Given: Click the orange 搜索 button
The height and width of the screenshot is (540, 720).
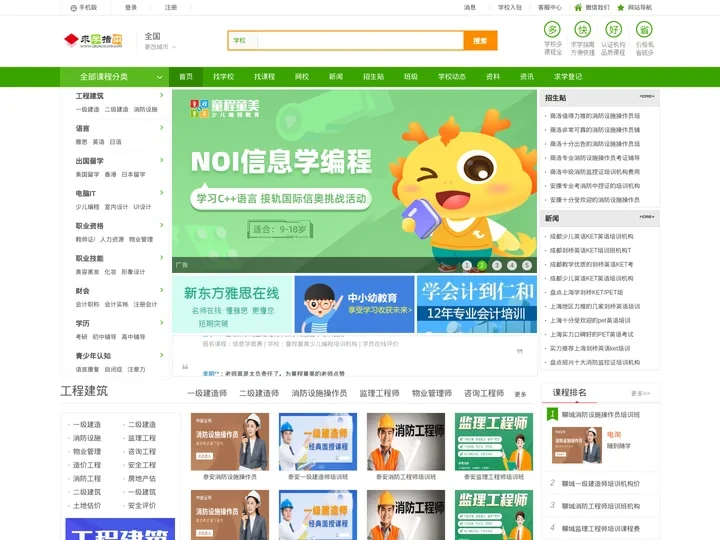Looking at the screenshot, I should 480,40.
